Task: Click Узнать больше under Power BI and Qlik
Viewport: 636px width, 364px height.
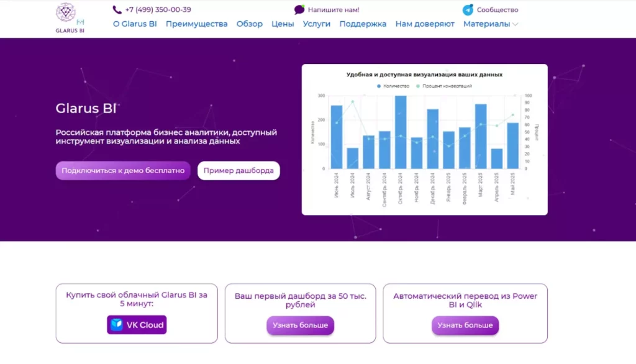Action: (x=465, y=325)
